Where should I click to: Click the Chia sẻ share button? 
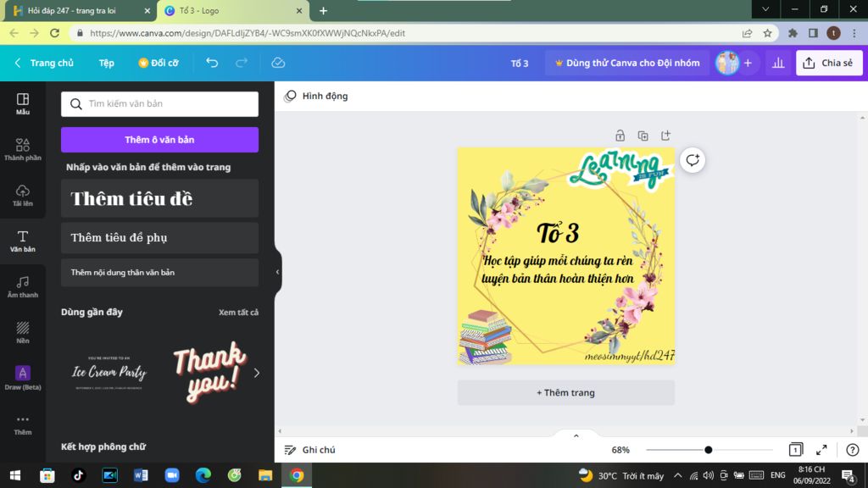(x=829, y=63)
